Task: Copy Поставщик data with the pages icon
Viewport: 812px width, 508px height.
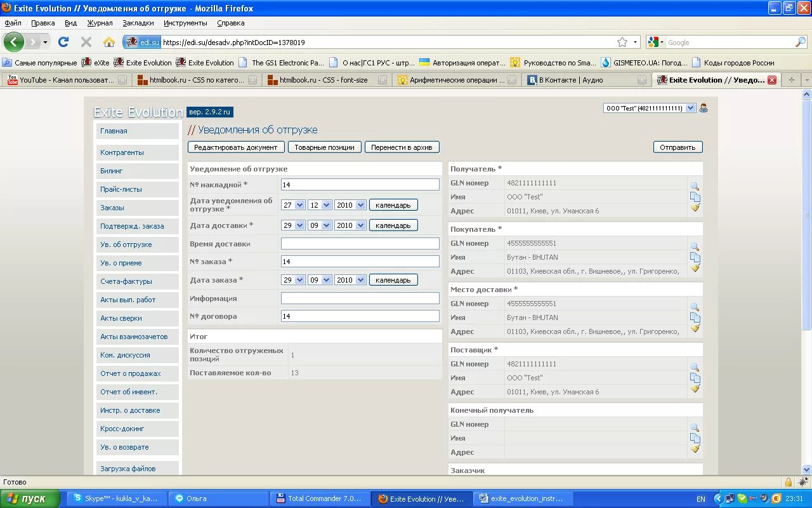Action: tap(695, 378)
